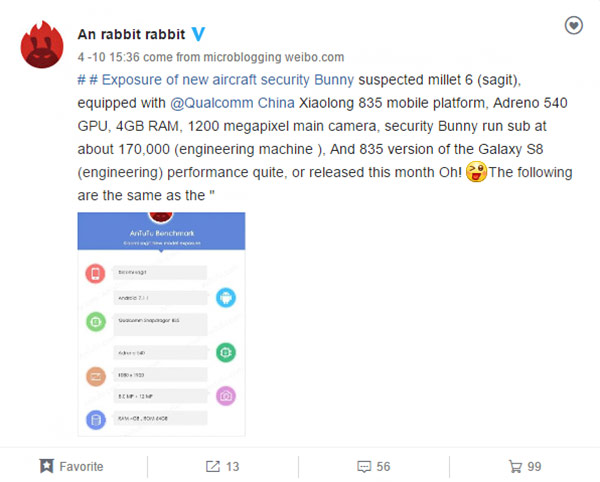Click the pink camera icon in benchmark image
This screenshot has width=600, height=482.
click(225, 396)
